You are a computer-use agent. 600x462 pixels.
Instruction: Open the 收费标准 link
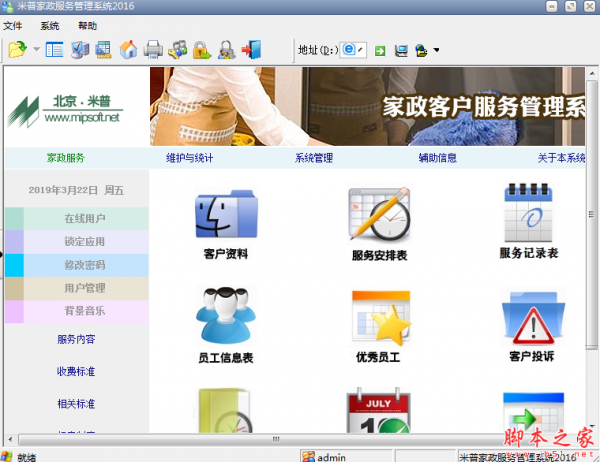pyautogui.click(x=76, y=371)
